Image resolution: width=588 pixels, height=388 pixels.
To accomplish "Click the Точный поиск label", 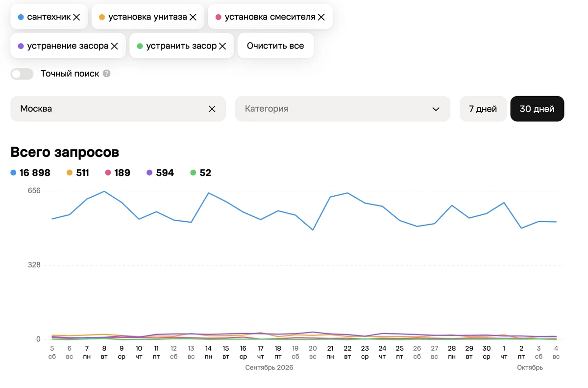I will (70, 74).
